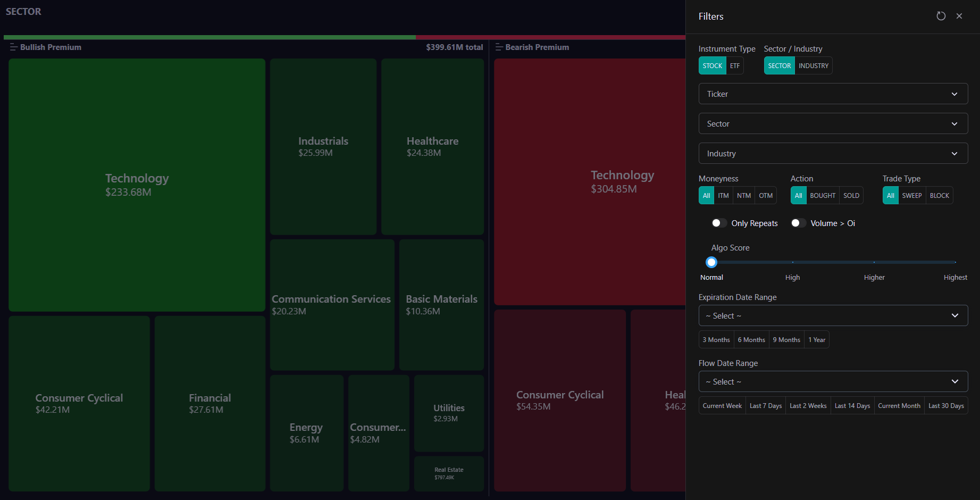The width and height of the screenshot is (980, 500).
Task: Open the Bearish Premium list icon
Action: [499, 47]
